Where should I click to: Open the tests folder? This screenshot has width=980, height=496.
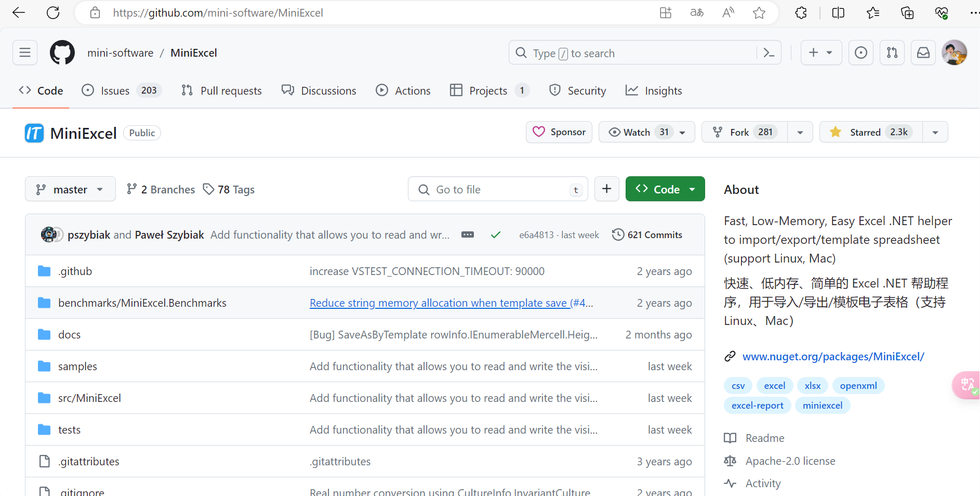click(x=70, y=429)
